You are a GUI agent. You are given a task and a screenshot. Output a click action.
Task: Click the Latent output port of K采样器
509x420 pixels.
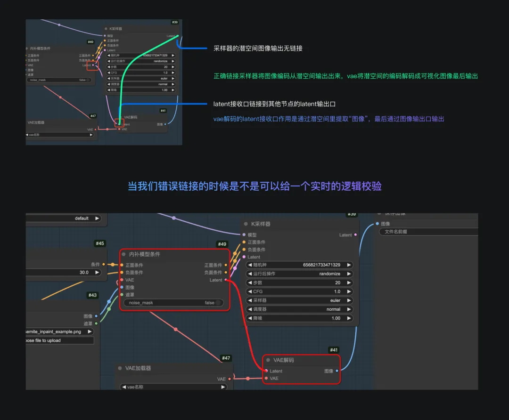coord(355,235)
